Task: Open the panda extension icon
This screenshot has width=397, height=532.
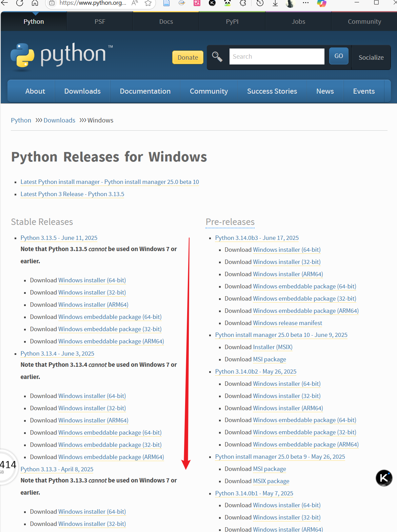Action: [227, 3]
